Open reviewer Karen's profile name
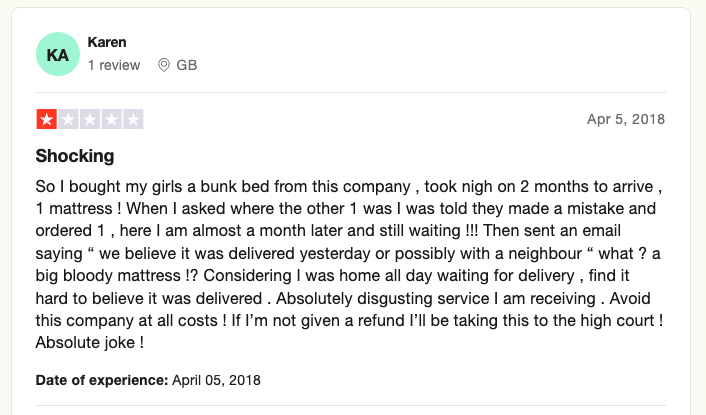Viewport: 706px width, 415px height. tap(107, 42)
